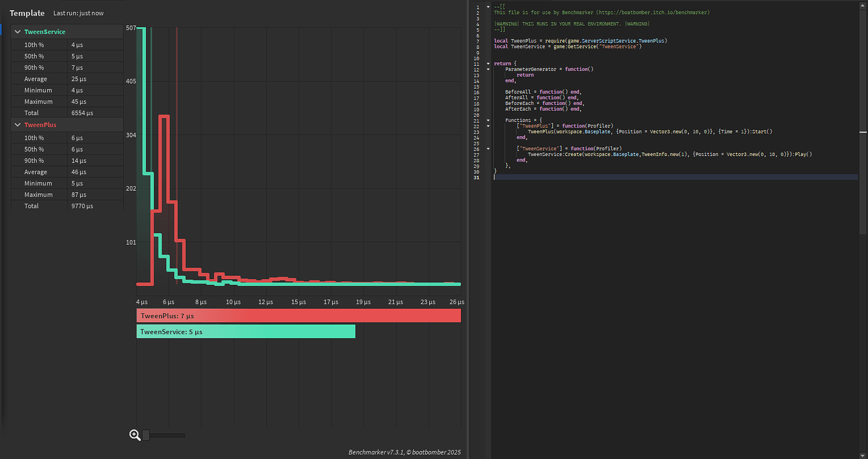The height and width of the screenshot is (459, 868).
Task: Click the TweenPlus 90th percentile value "14 µs"
Action: tap(79, 161)
